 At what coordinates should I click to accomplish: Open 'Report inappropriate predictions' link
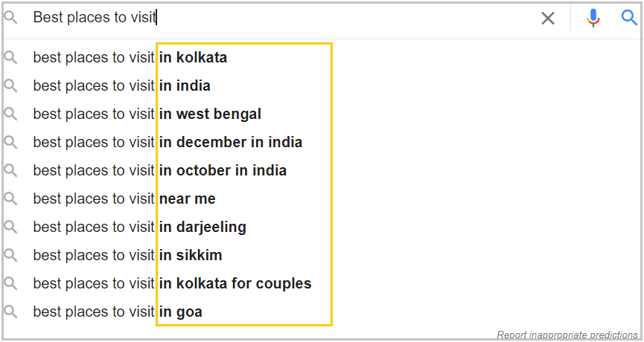tap(567, 335)
